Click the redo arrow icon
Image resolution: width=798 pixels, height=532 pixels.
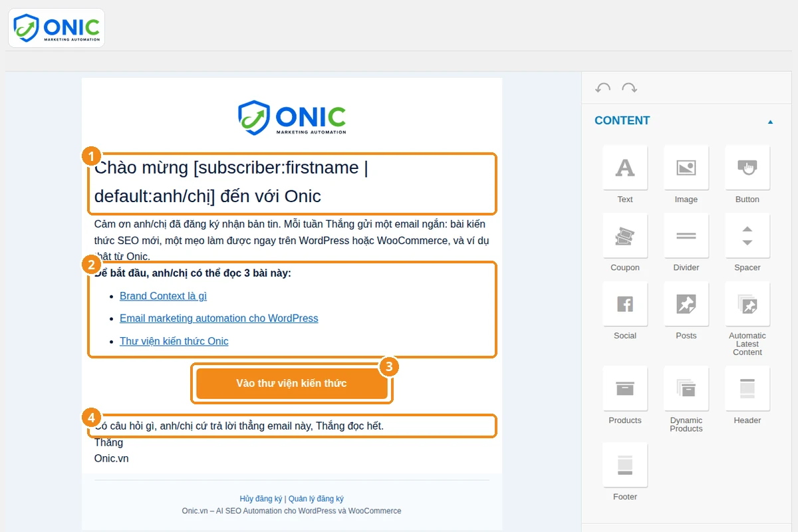pos(629,88)
